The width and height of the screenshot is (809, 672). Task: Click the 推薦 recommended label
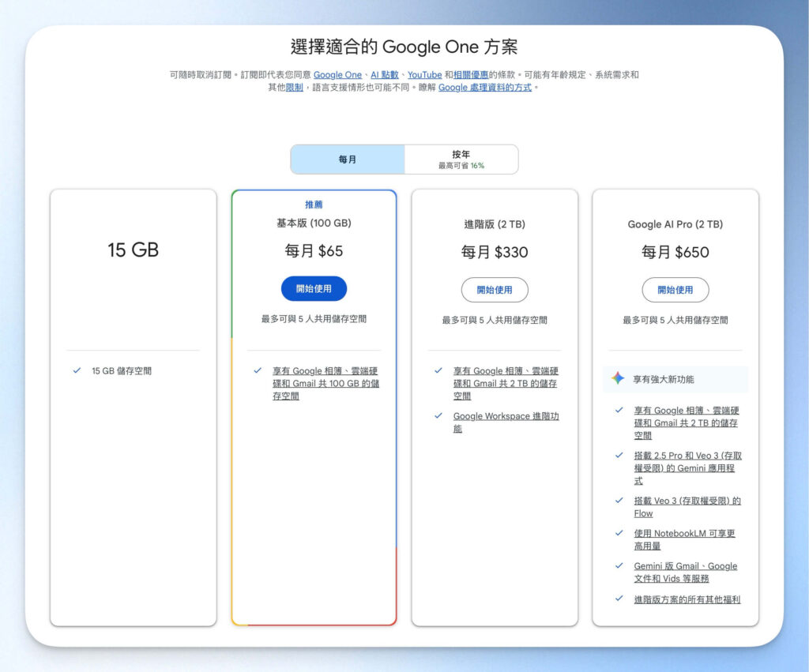(x=314, y=205)
